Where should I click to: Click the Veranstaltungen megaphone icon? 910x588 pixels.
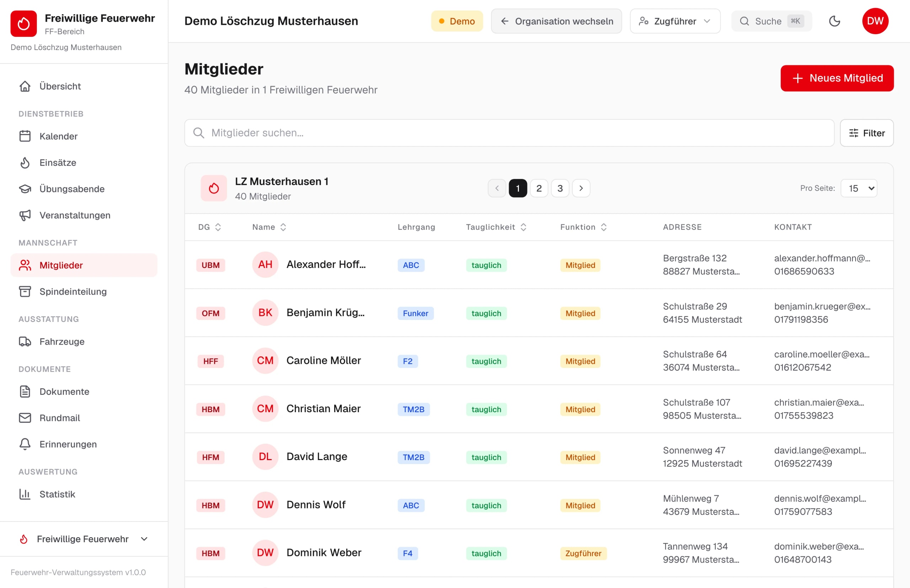[x=25, y=215]
